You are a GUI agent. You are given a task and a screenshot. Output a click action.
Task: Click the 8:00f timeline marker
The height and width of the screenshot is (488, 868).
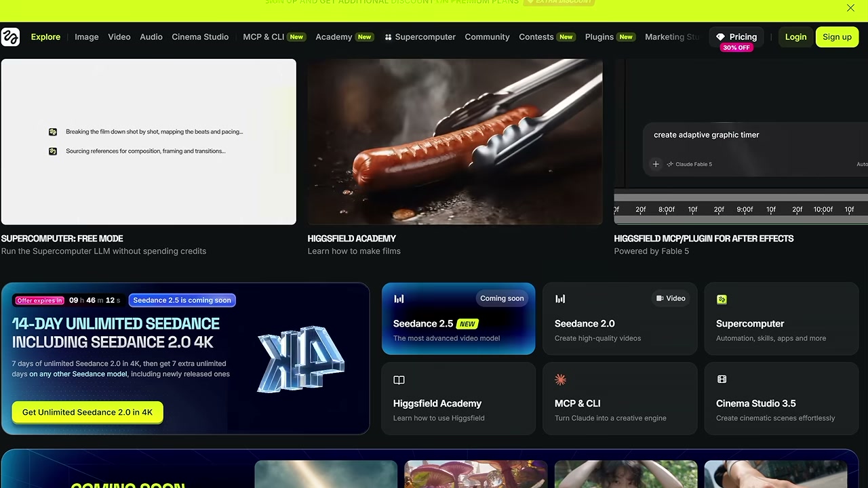[667, 209]
